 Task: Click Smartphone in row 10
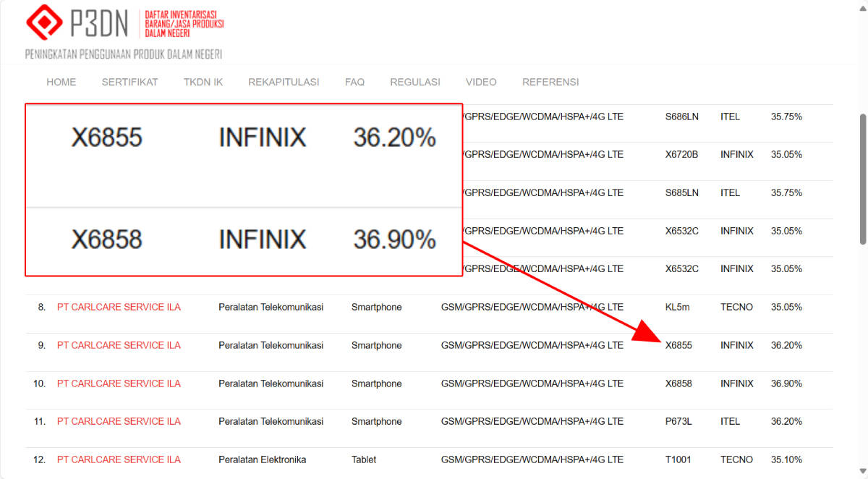(x=377, y=383)
